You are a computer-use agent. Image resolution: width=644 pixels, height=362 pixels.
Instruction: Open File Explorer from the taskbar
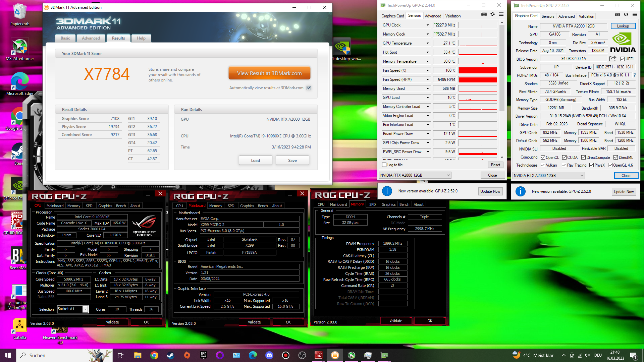tap(138, 355)
